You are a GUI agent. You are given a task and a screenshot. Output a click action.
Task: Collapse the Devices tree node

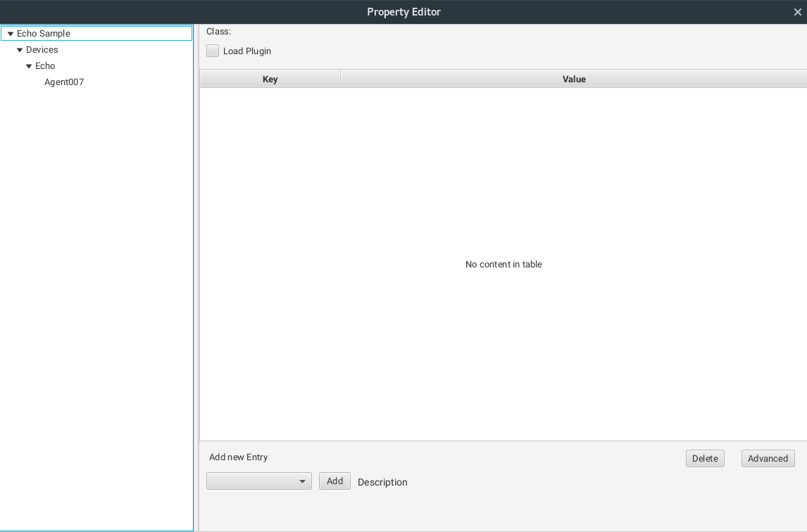20,50
